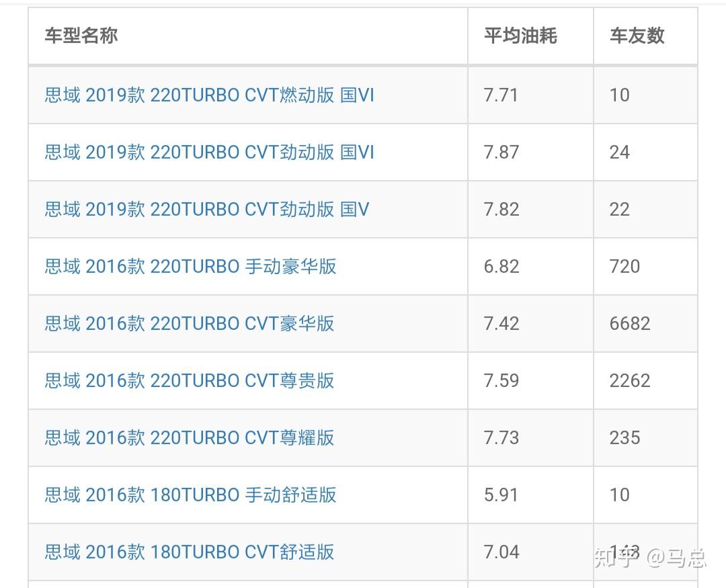Click owner count 235
This screenshot has width=726, height=588.
(x=624, y=438)
